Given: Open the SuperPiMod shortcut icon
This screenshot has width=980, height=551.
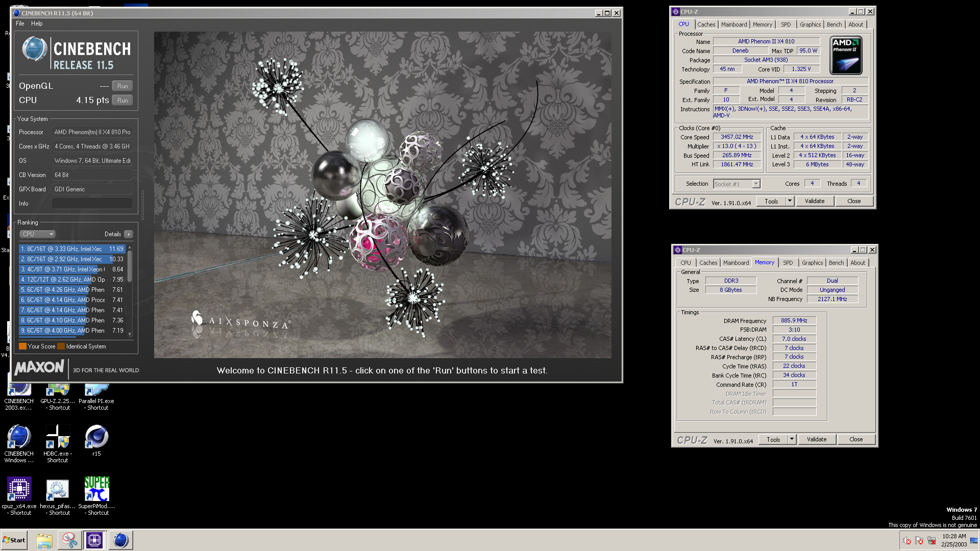Looking at the screenshot, I should tap(96, 495).
